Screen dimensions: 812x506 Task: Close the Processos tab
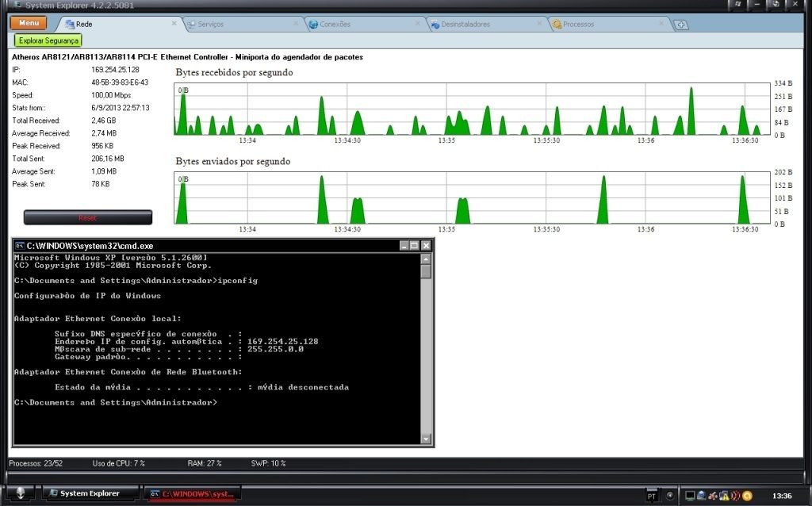click(661, 23)
